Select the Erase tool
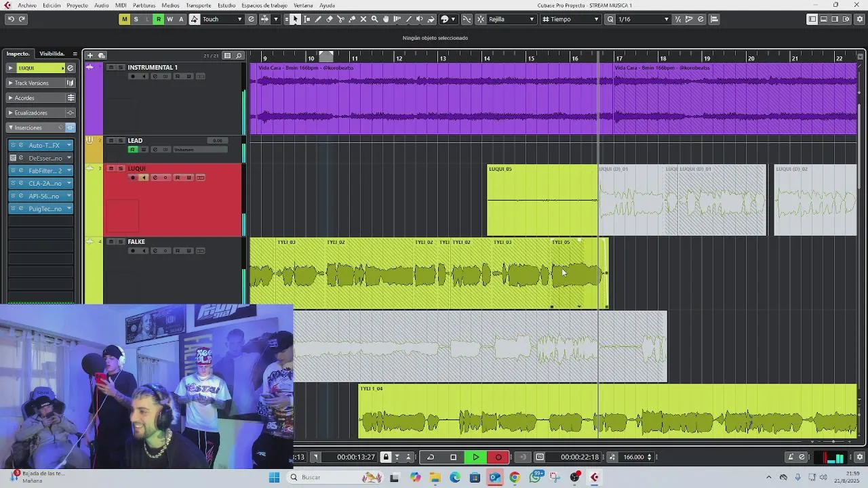This screenshot has height=488, width=868. 330,19
